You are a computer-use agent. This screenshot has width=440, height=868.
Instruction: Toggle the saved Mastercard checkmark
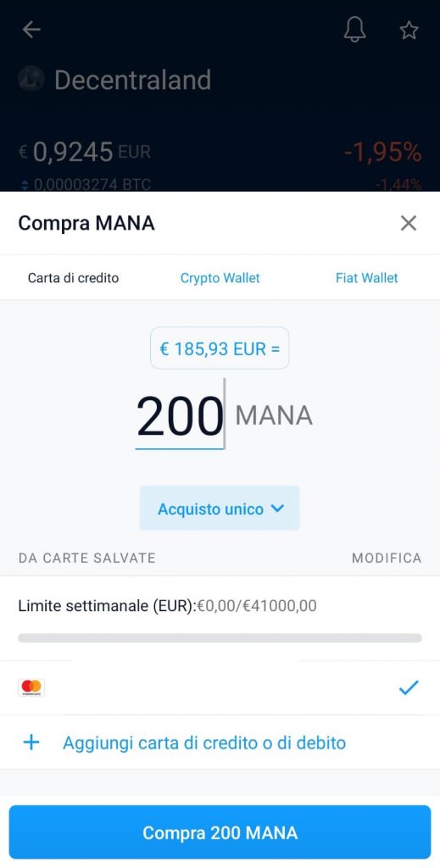click(409, 687)
